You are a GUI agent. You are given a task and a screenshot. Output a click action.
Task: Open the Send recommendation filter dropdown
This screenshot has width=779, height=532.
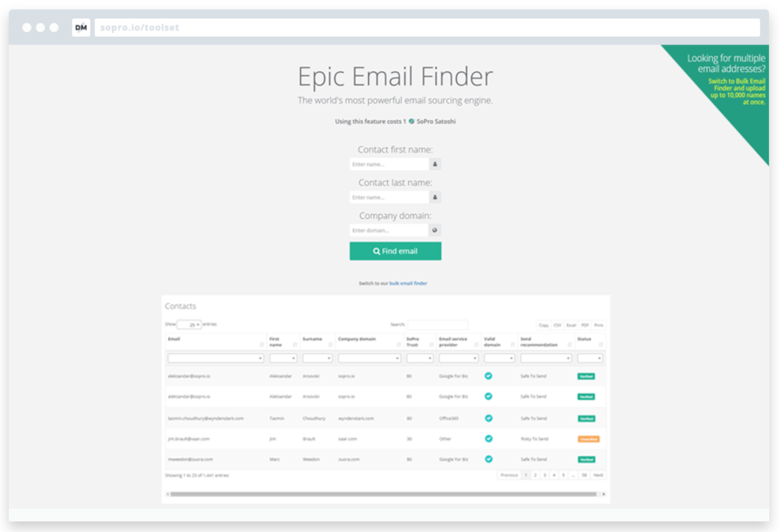point(546,358)
